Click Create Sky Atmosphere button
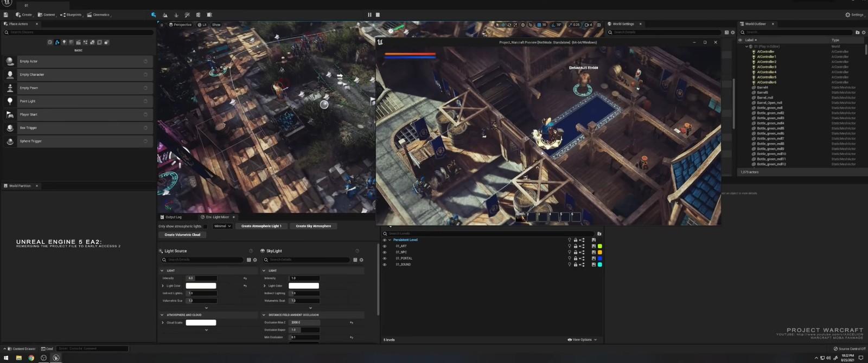The height and width of the screenshot is (363, 868). [x=314, y=226]
